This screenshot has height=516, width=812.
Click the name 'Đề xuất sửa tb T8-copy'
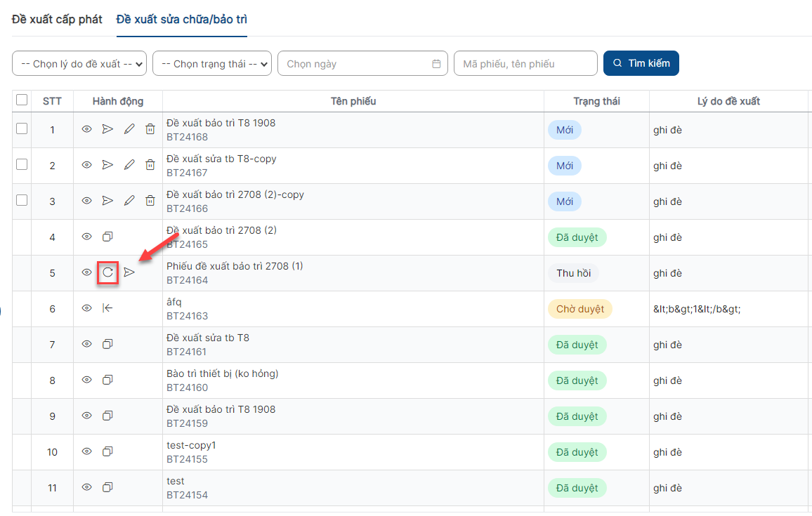coord(221,159)
